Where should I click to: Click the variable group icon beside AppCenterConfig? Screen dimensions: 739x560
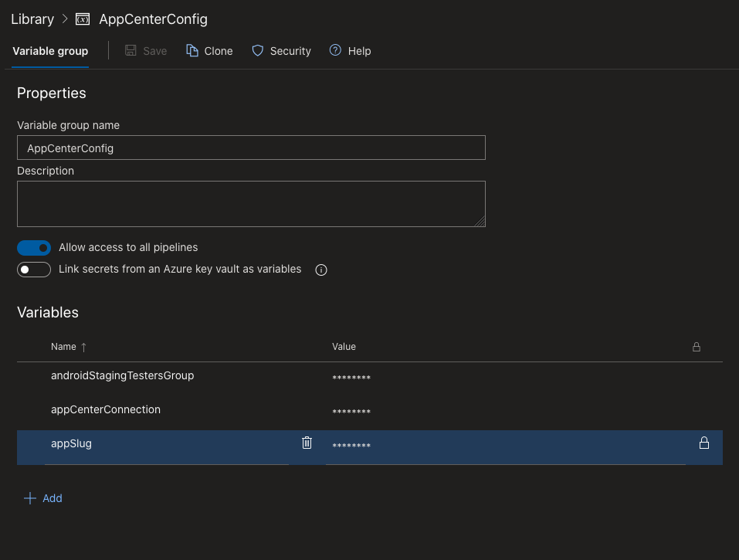tap(83, 19)
